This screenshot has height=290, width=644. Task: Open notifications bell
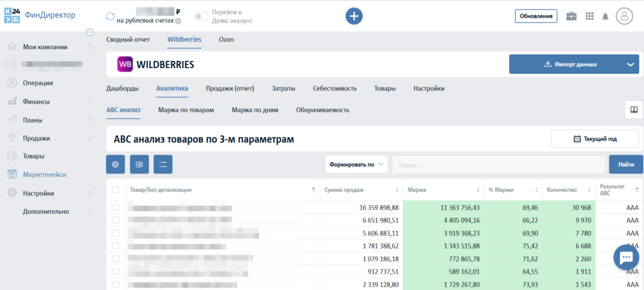pyautogui.click(x=606, y=16)
